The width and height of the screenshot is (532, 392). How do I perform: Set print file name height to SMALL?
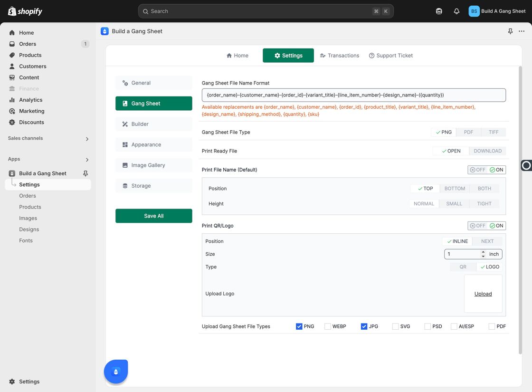[x=454, y=204]
